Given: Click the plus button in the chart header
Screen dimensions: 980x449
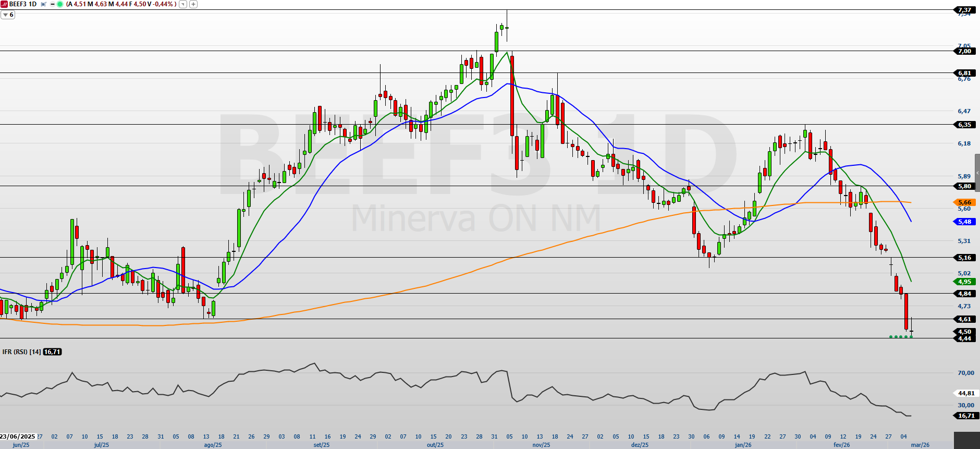Looking at the screenshot, I should 193,4.
